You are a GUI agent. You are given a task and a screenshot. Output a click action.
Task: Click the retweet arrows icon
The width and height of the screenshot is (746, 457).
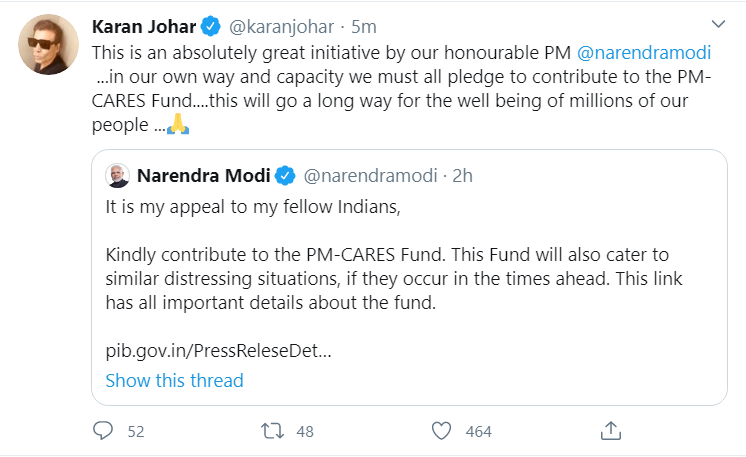[271, 431]
